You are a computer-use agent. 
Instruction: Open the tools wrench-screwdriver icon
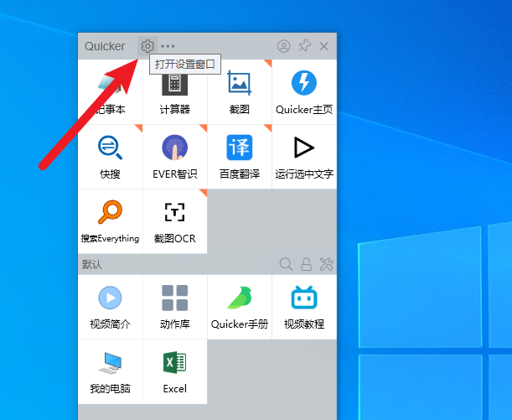[326, 264]
